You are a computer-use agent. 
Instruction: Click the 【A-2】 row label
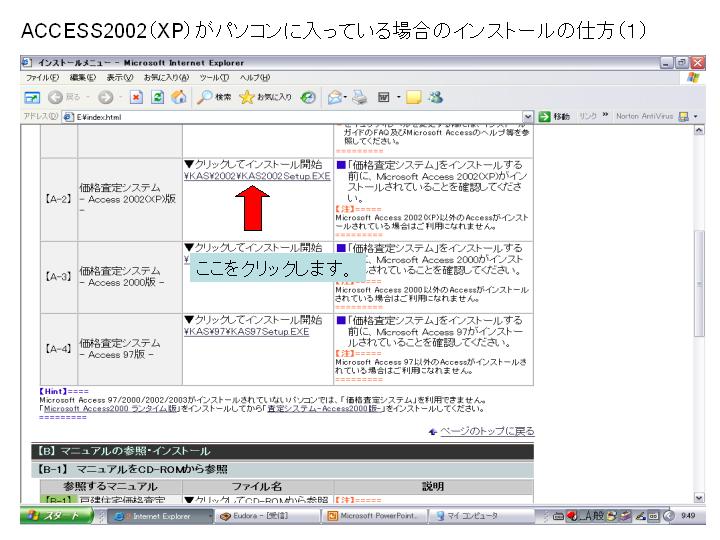pyautogui.click(x=58, y=199)
